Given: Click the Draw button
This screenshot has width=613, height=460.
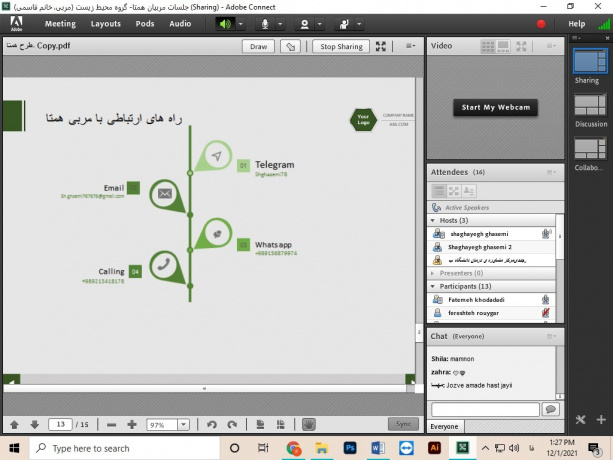Looking at the screenshot, I should (258, 47).
